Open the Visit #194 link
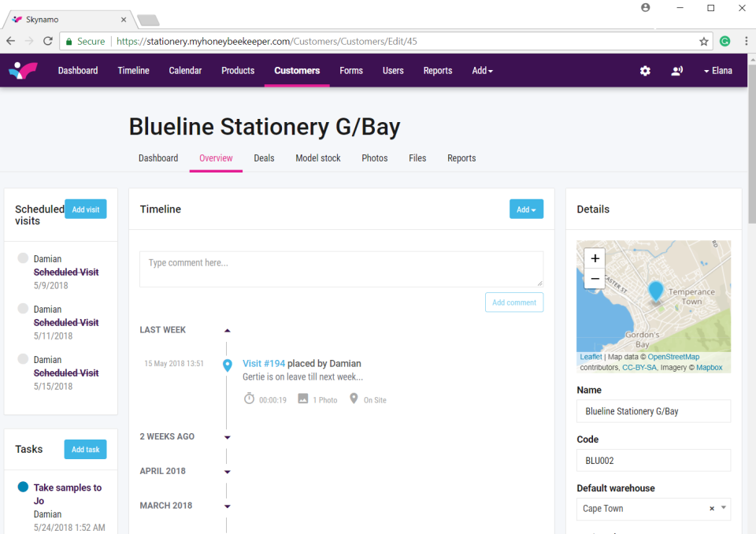This screenshot has width=756, height=534. coord(264,364)
